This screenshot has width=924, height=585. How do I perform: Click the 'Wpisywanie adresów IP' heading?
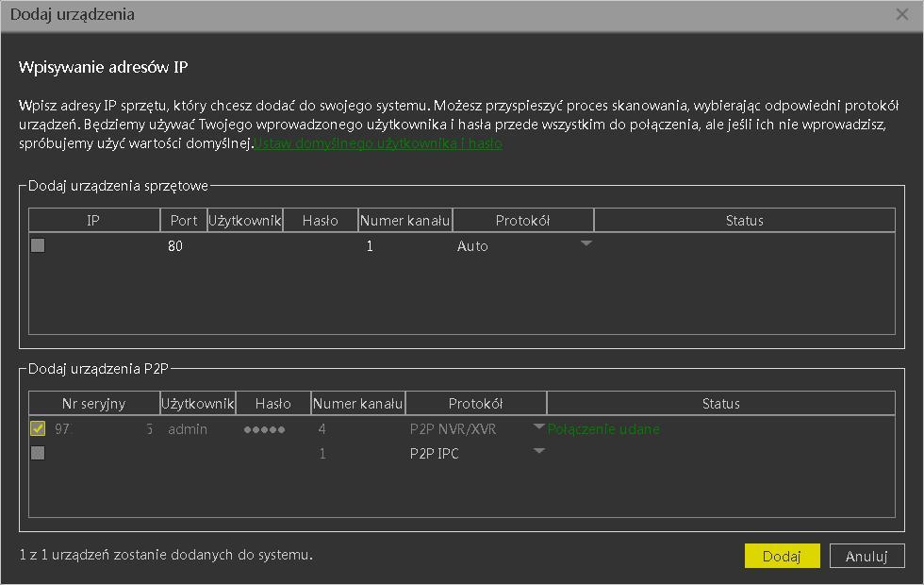pos(103,67)
